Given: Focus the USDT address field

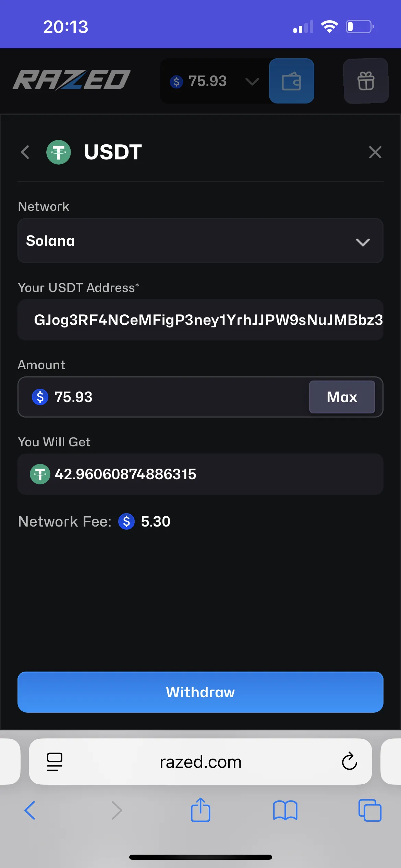Looking at the screenshot, I should [x=200, y=320].
